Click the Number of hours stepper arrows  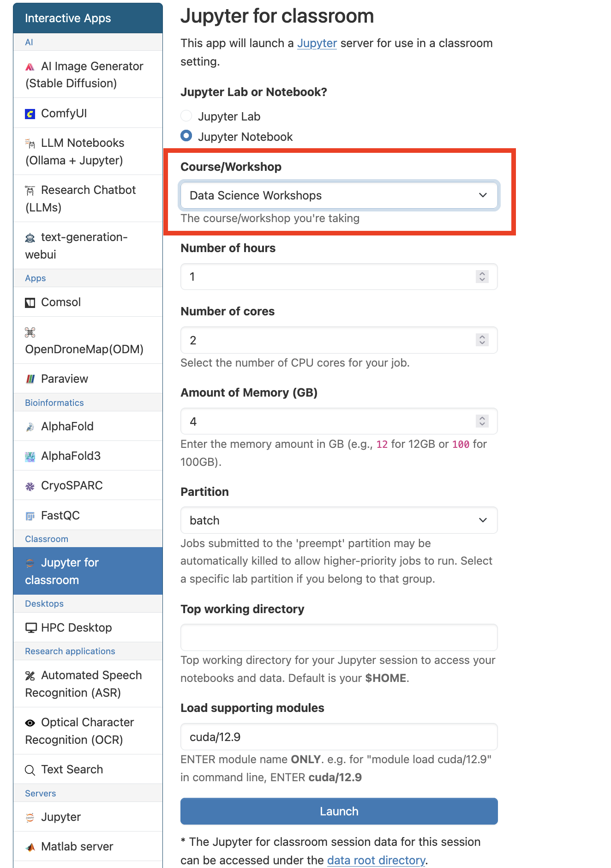482,277
